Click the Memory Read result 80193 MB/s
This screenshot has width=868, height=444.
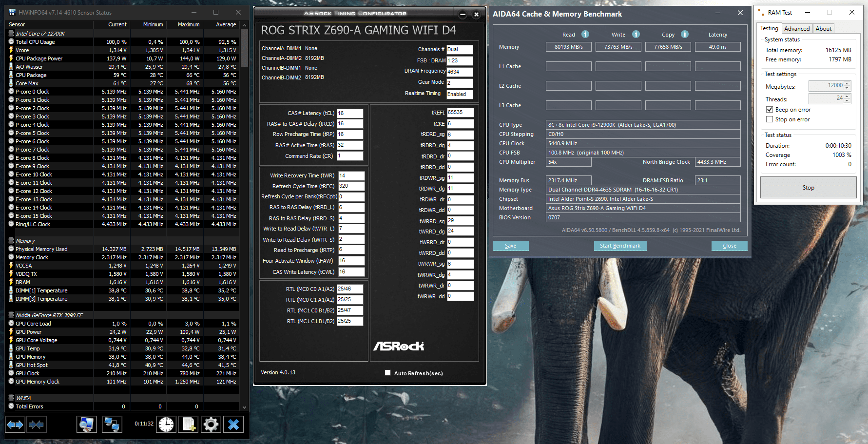pyautogui.click(x=569, y=47)
